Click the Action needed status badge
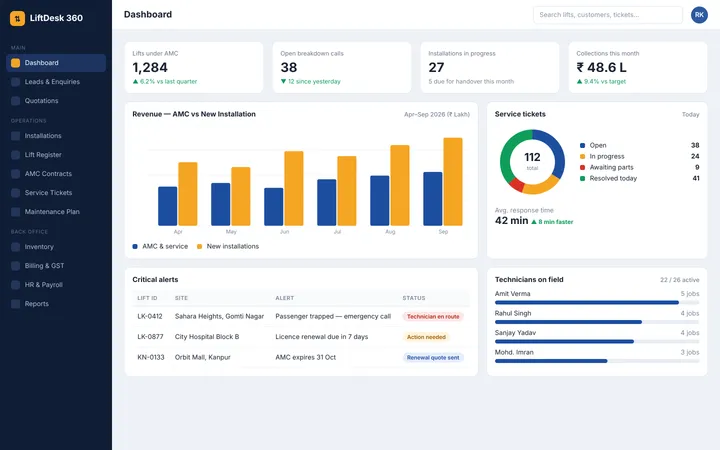The image size is (720, 450). click(x=426, y=337)
